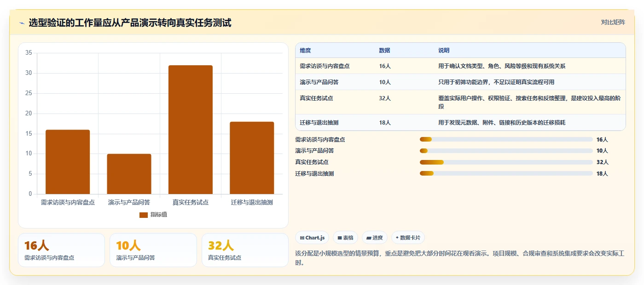This screenshot has width=644, height=285.
Task: Click the 进度 chip
Action: click(375, 238)
